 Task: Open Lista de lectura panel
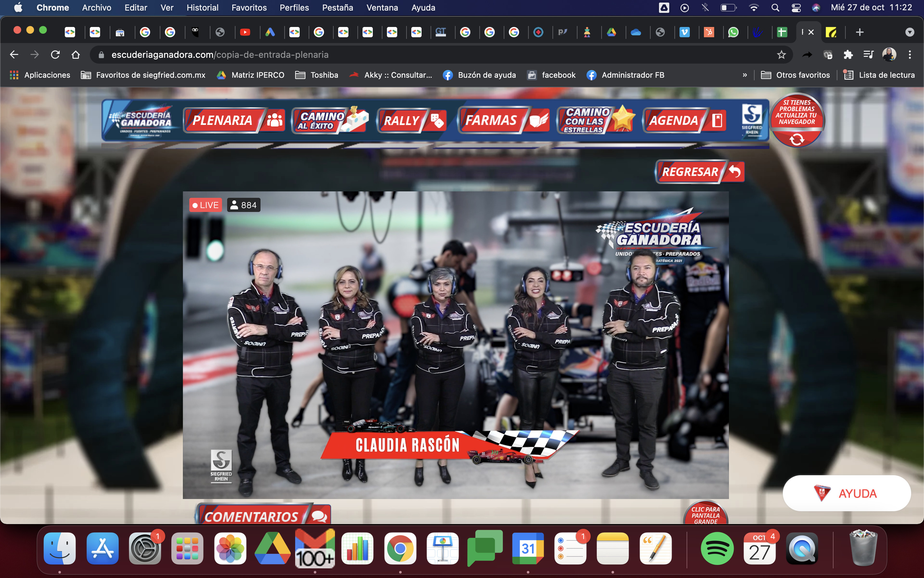coord(879,75)
